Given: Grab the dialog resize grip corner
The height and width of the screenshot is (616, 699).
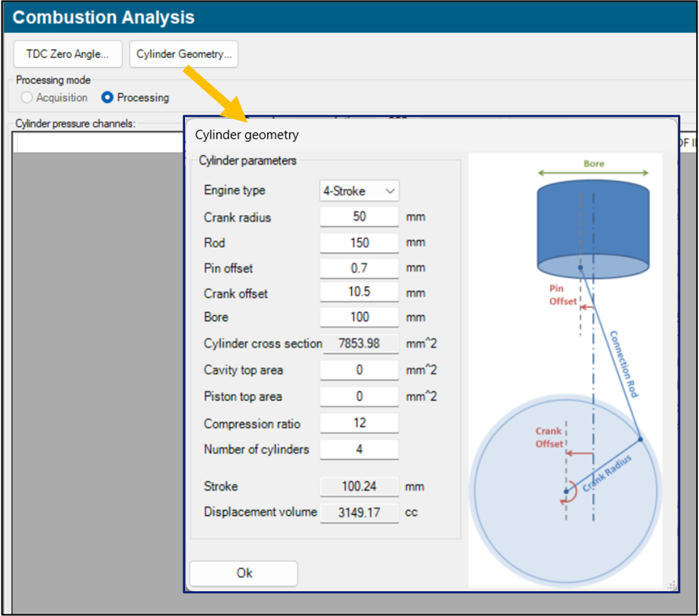Looking at the screenshot, I should [672, 585].
